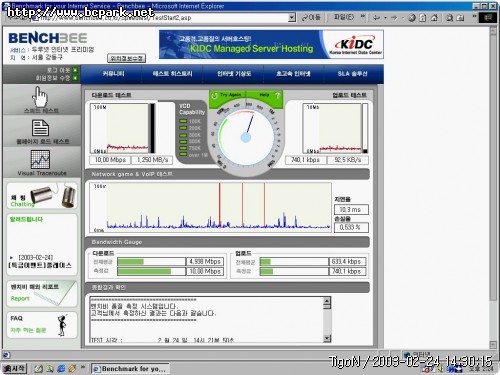500x375 pixels.
Task: Open the FAQ figure icon panel
Action: click(42, 325)
